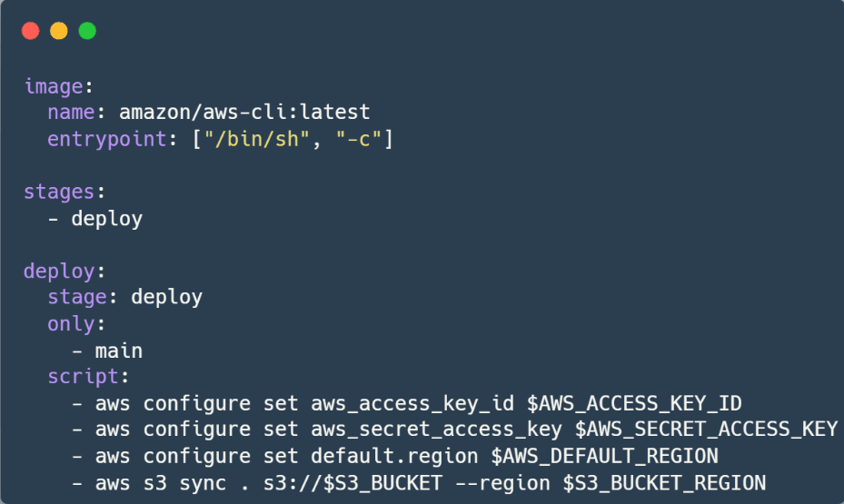Click the $AWS_ACCESS_KEY_ID variable
844x504 pixels.
pyautogui.click(x=634, y=403)
